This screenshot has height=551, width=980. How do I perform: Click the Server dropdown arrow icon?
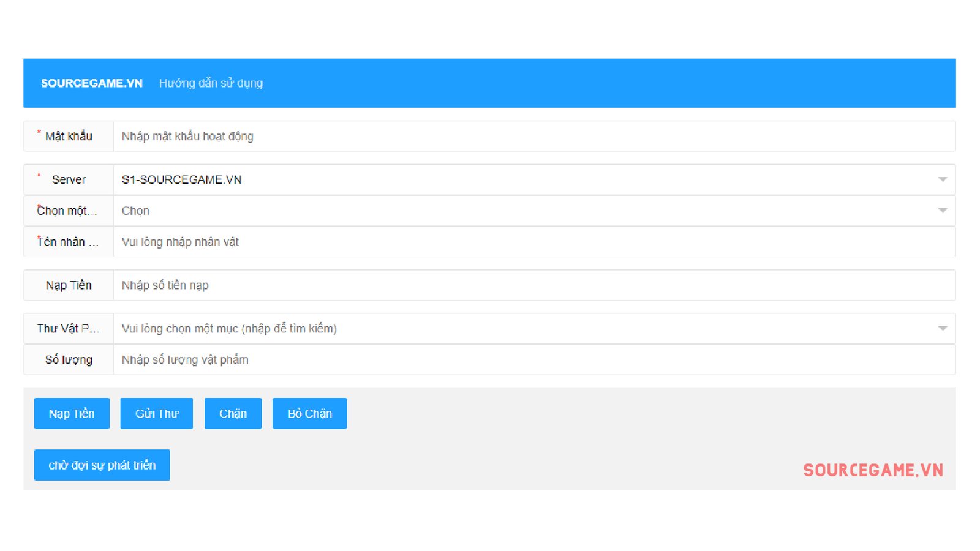[942, 179]
